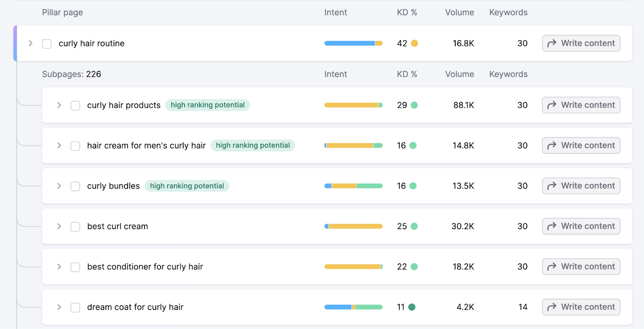The image size is (644, 329).
Task: Click the KD dot for curly hair routine
Action: [x=414, y=43]
